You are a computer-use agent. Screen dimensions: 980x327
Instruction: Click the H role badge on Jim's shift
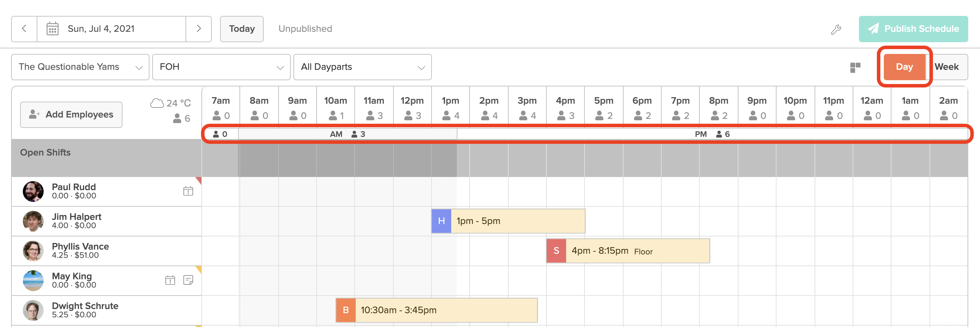click(x=441, y=221)
